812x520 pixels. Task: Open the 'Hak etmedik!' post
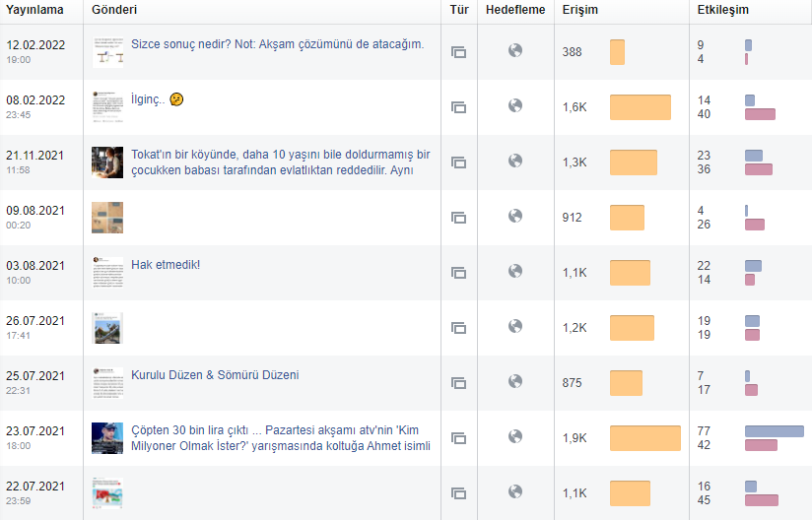pos(166,265)
